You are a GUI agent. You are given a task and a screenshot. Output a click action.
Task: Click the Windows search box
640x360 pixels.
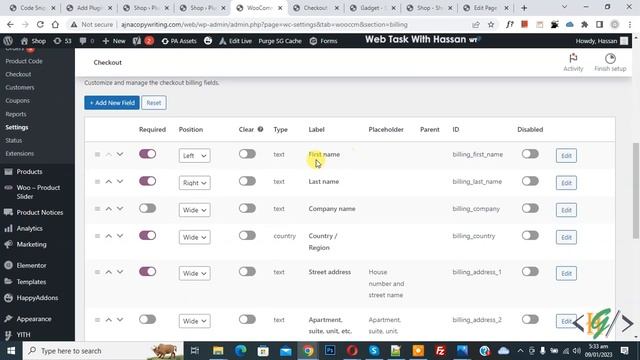pyautogui.click(x=102, y=351)
